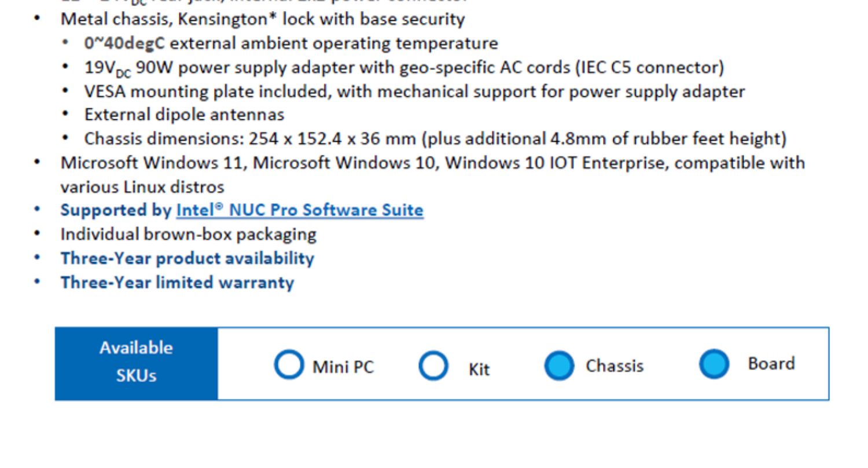Click the 0~40degC operating temperature line
Image resolution: width=868 pixels, height=468 pixels.
[291, 43]
